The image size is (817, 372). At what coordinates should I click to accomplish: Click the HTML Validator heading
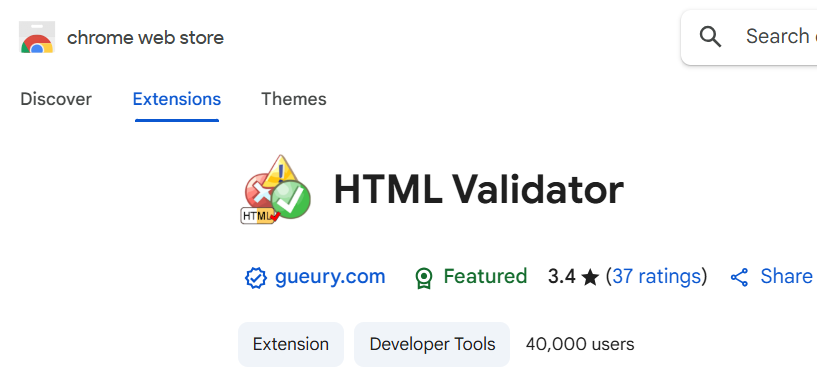coord(478,190)
